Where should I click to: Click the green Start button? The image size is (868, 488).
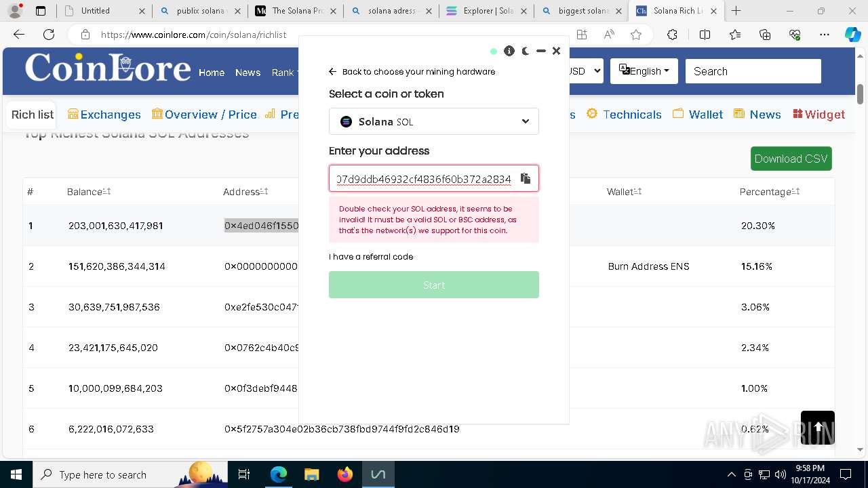(x=434, y=285)
